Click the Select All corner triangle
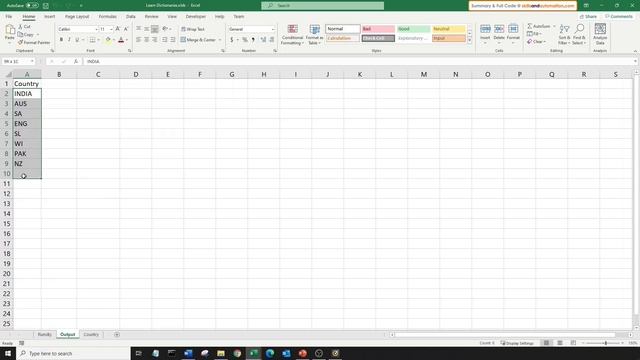The width and height of the screenshot is (640, 360). [8, 74]
